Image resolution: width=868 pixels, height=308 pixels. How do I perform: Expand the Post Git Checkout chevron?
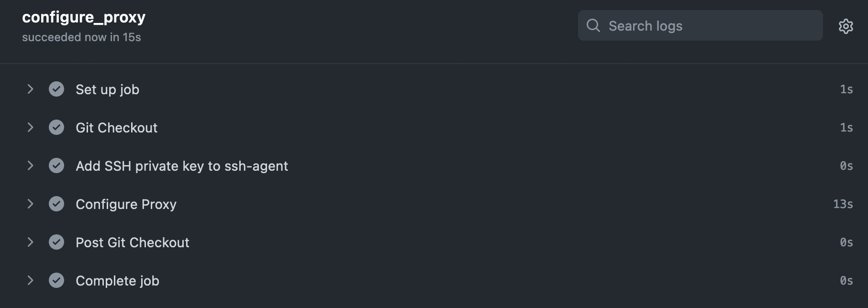click(30, 242)
